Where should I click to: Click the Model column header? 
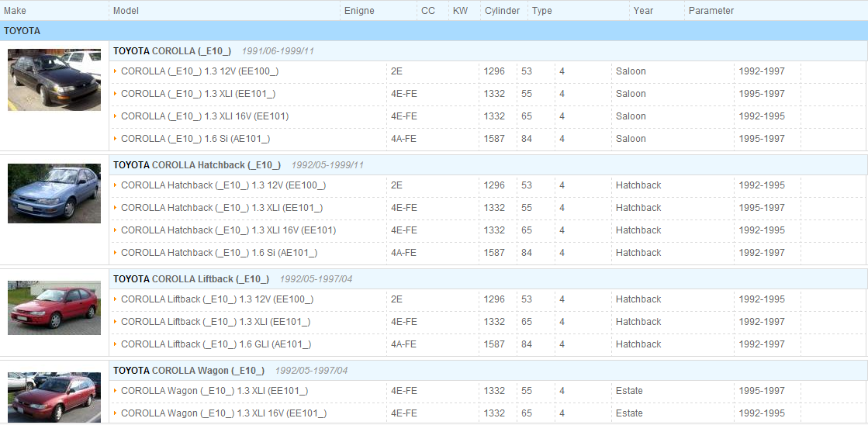(126, 11)
